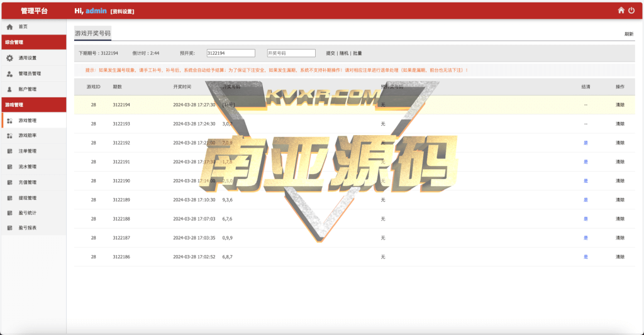Click period number 3122189 in the table

(x=121, y=200)
